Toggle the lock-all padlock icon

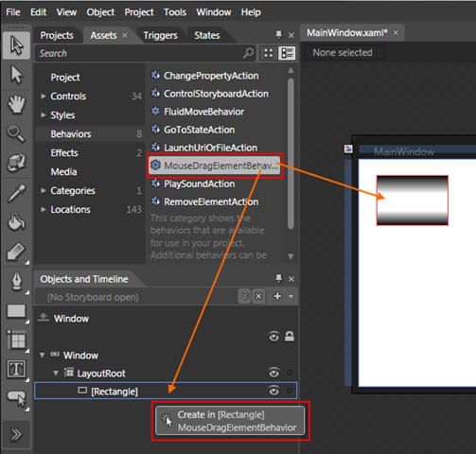coord(290,337)
